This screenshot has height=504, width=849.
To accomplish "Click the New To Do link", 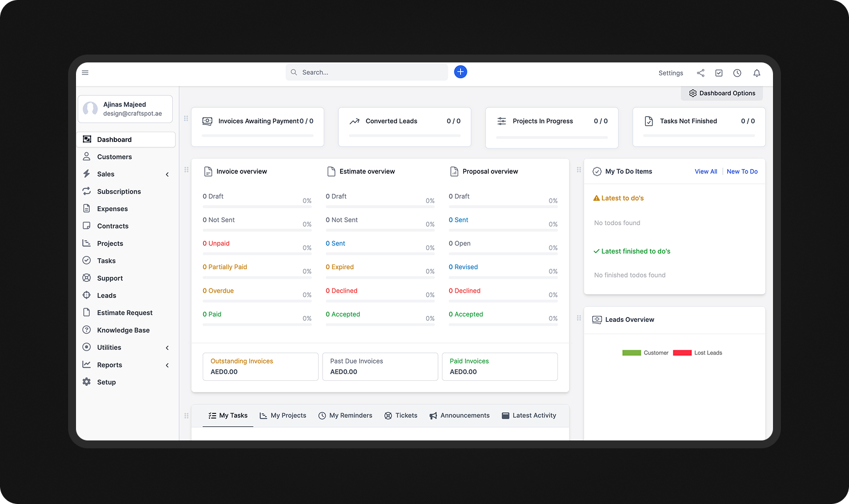I will coord(742,171).
